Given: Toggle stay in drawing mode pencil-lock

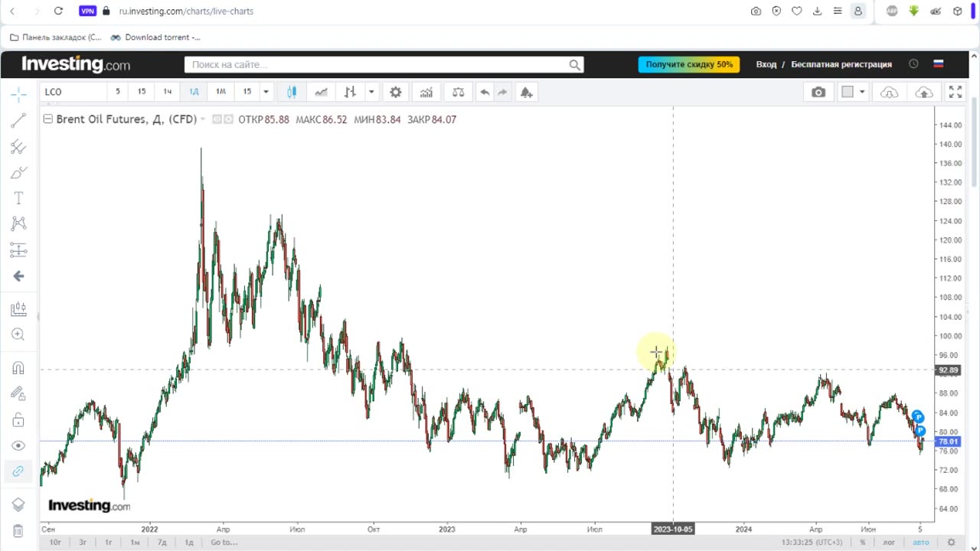Looking at the screenshot, I should (18, 393).
